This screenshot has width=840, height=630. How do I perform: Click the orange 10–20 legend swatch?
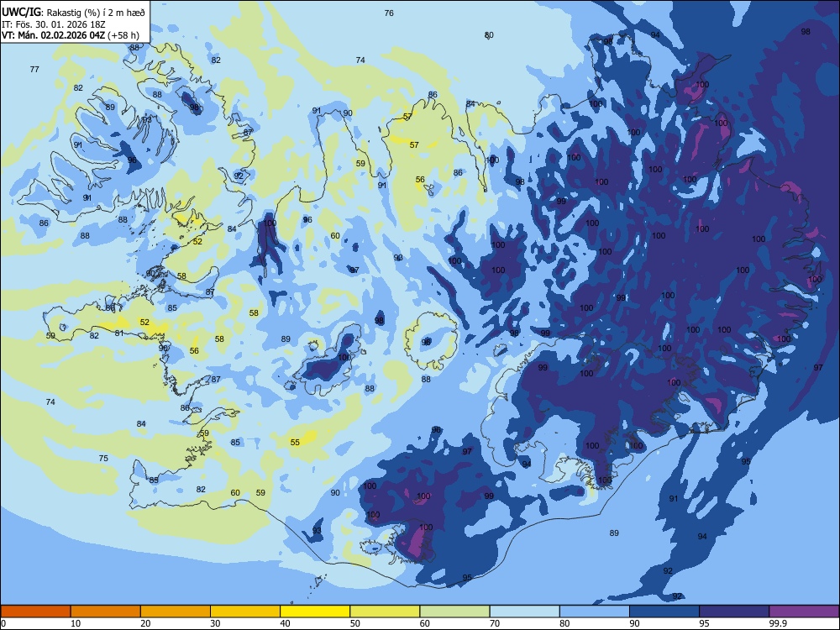click(106, 612)
